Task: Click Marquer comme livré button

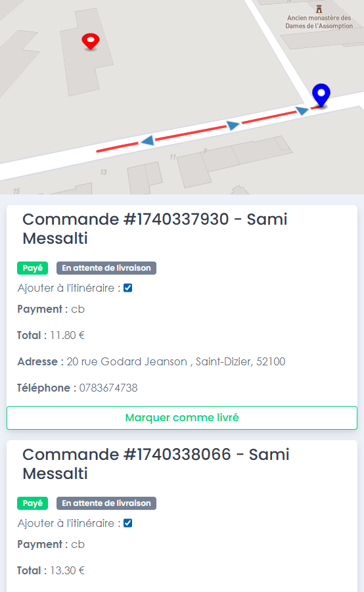Action: [182, 418]
